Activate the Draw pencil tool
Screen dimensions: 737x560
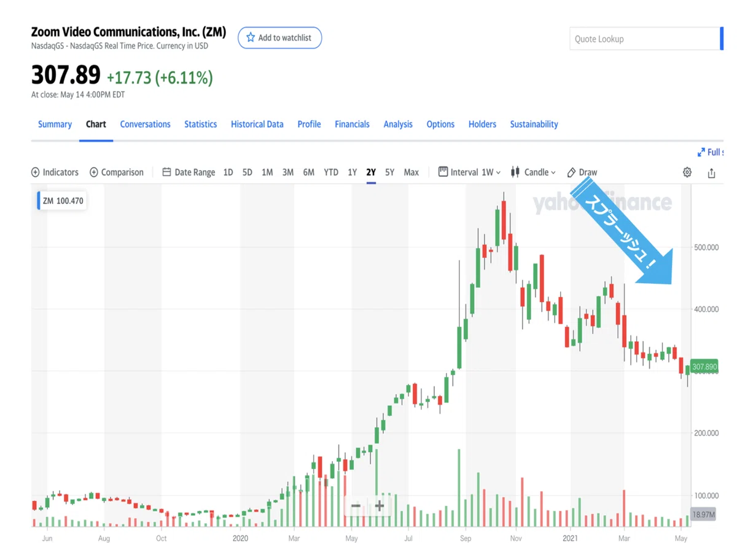pos(582,173)
